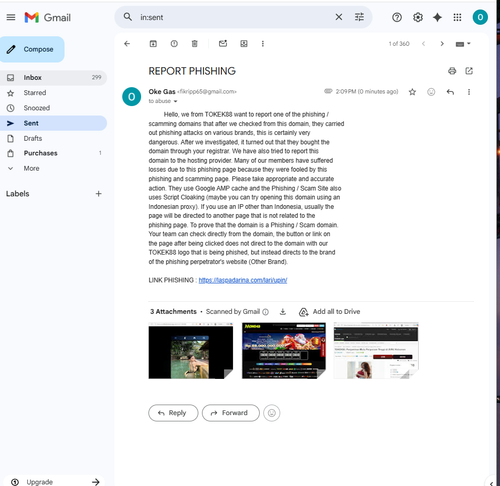Click the Move to icon in toolbar
The height and width of the screenshot is (486, 500).
[x=244, y=44]
